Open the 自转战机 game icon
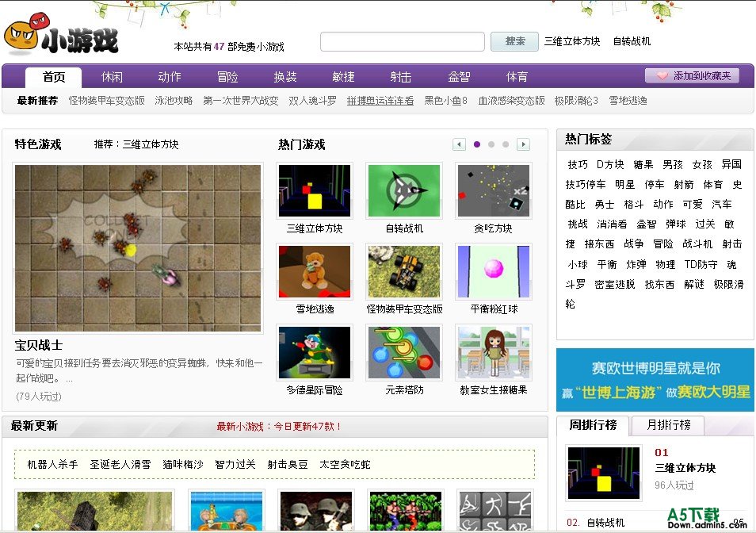Screen dimensions: 756x533 pos(404,191)
